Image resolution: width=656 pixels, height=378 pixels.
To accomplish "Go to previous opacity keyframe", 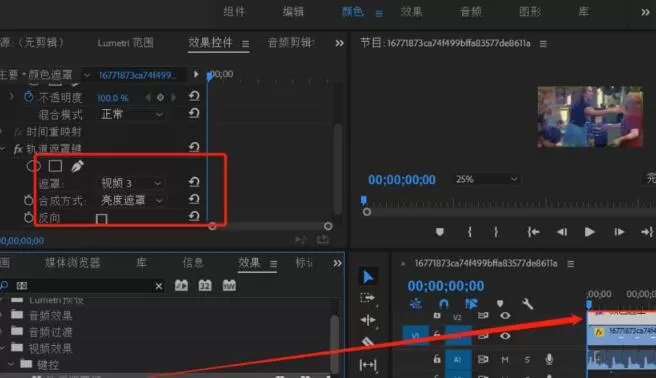I will click(148, 97).
